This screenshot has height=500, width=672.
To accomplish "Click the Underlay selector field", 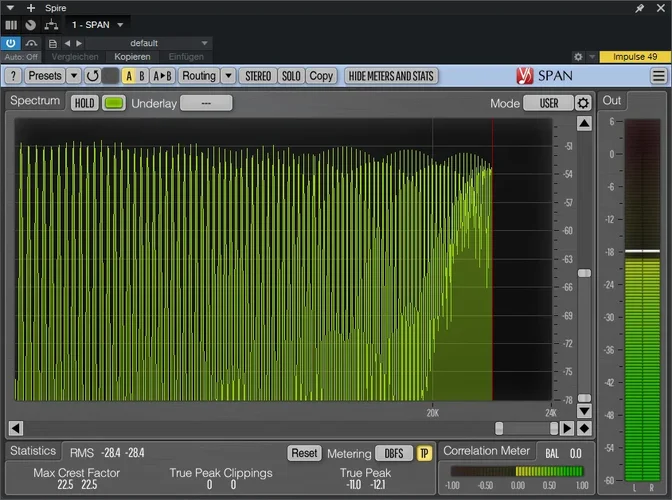I will (206, 103).
